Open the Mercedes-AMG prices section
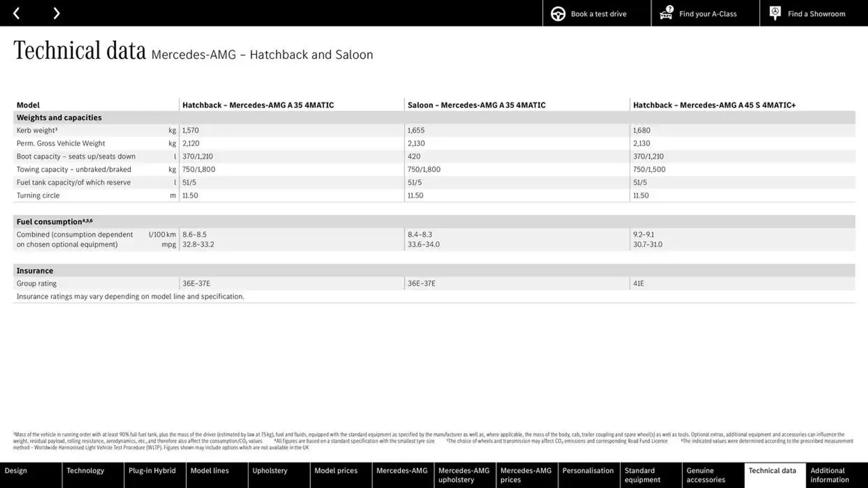 (x=526, y=475)
